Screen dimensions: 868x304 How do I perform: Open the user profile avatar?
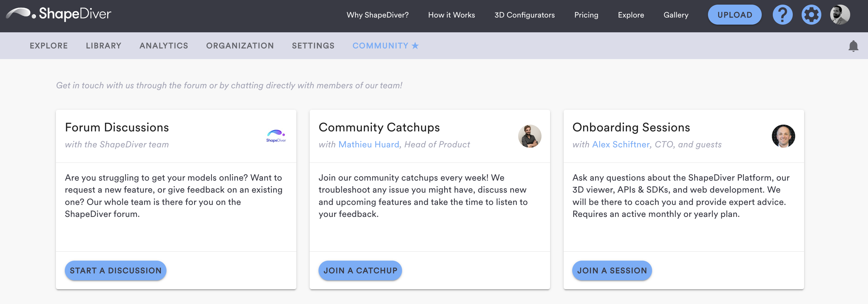[840, 15]
